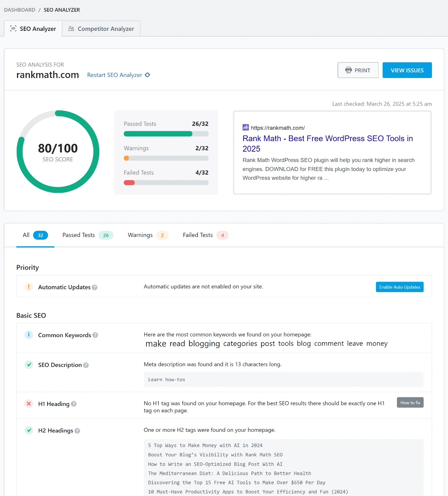Click the green checkmark beside SEO Description
Screen dimensions: 448x496
pos(29,364)
